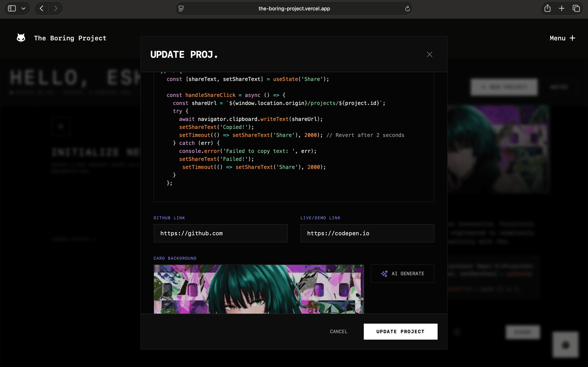The width and height of the screenshot is (588, 367).
Task: Click the setShareText('Copied!') code line
Action: (216, 127)
